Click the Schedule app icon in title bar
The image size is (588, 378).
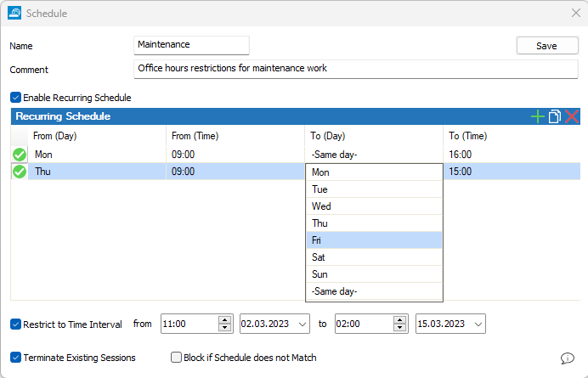(x=14, y=13)
